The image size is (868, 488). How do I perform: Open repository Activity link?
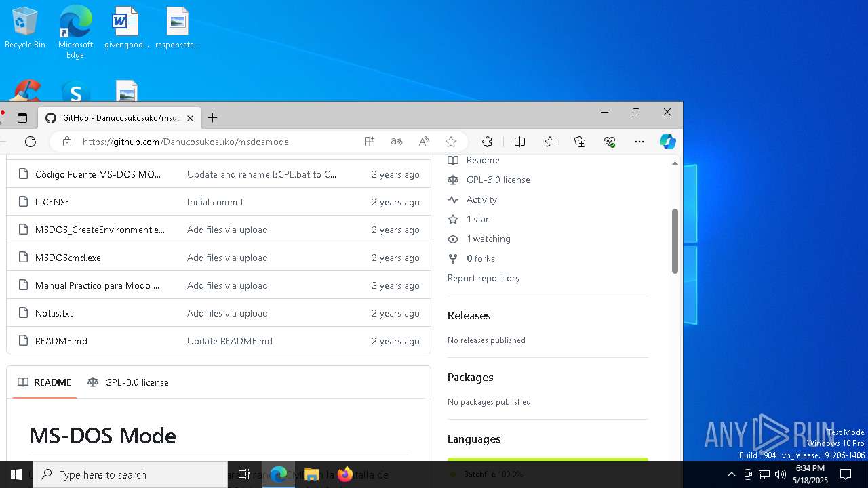[x=473, y=199]
